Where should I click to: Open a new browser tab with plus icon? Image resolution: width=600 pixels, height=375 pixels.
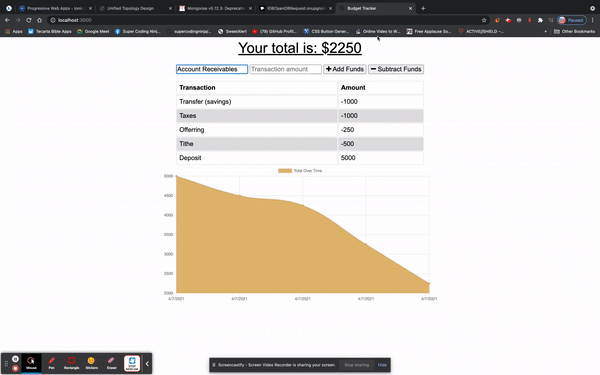[x=423, y=8]
